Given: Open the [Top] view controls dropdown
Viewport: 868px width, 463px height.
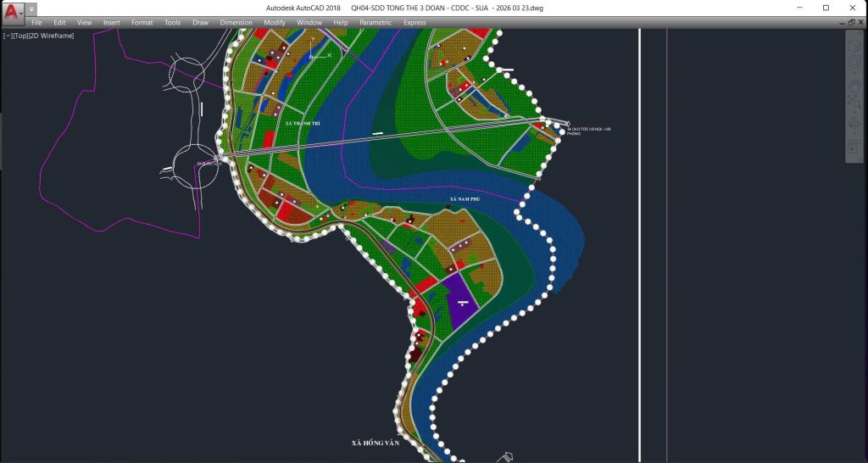Looking at the screenshot, I should coord(20,36).
